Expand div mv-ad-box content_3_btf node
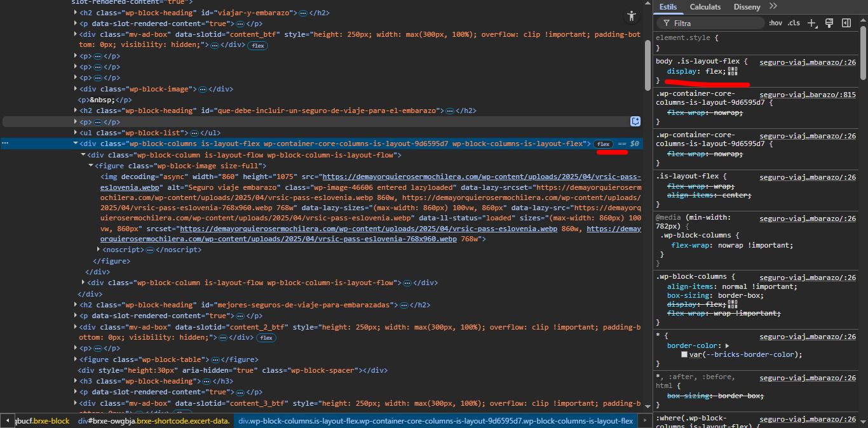Viewport: 868px width, 428px height. coord(76,403)
